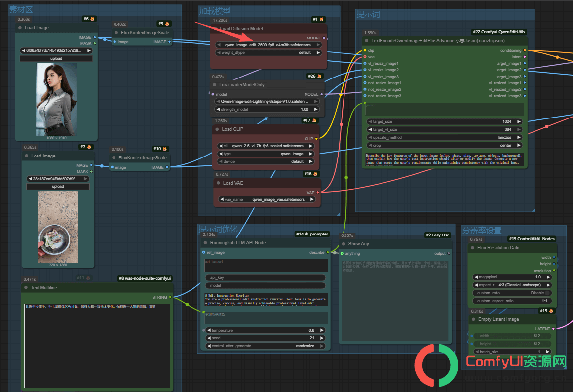Collapse the Load CLIP node
Viewport: 573px width, 392px height.
217,129
